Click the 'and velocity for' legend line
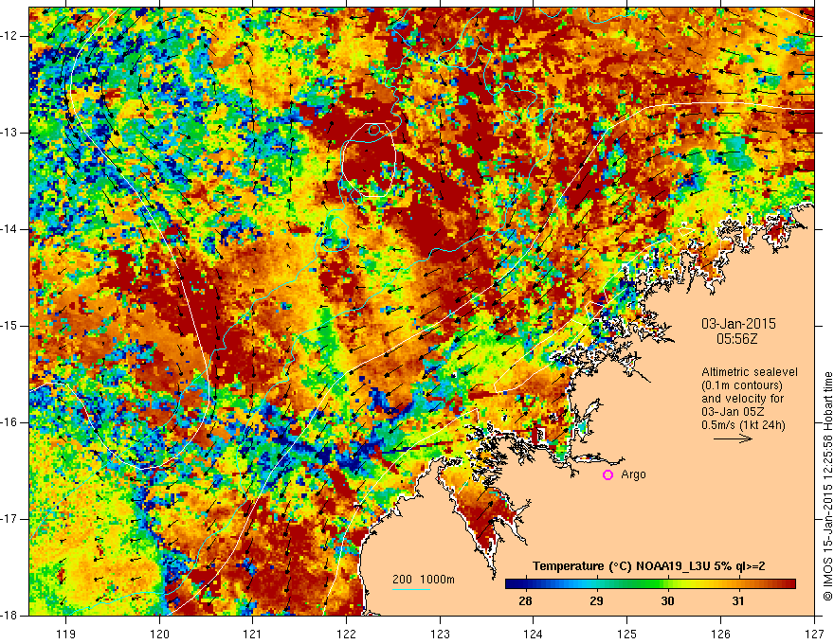834x644 pixels. [742, 399]
